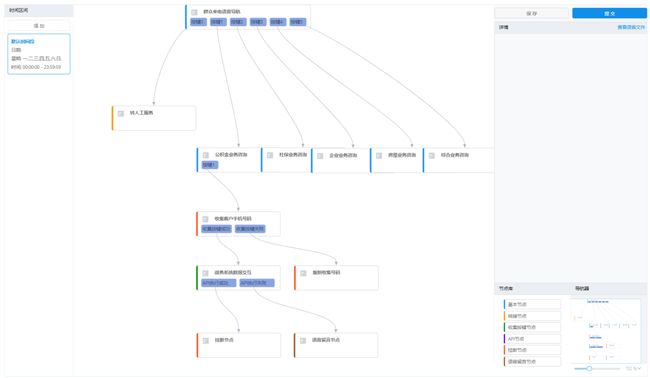
Task: Select 挂断节点 in the node library
Action: coord(532,350)
